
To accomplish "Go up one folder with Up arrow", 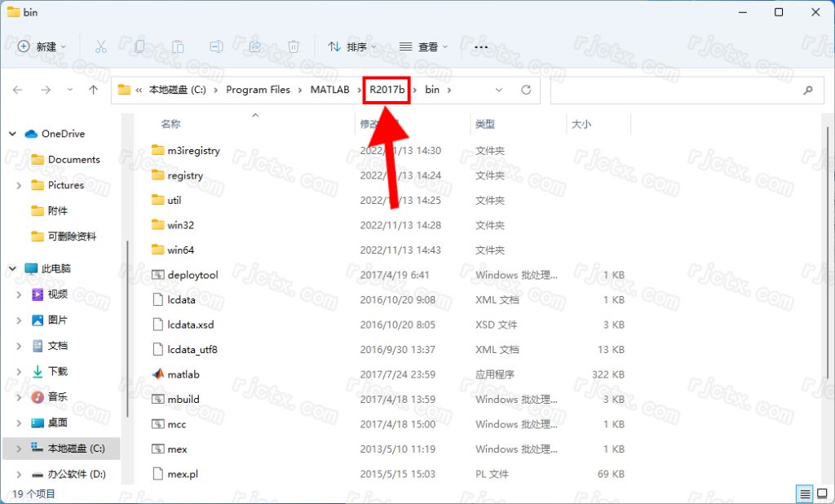I will click(x=94, y=90).
